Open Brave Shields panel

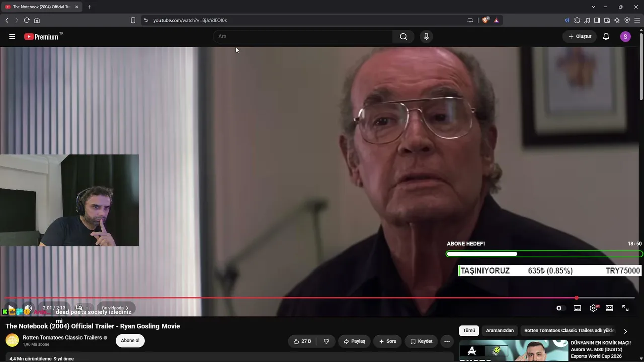486,20
